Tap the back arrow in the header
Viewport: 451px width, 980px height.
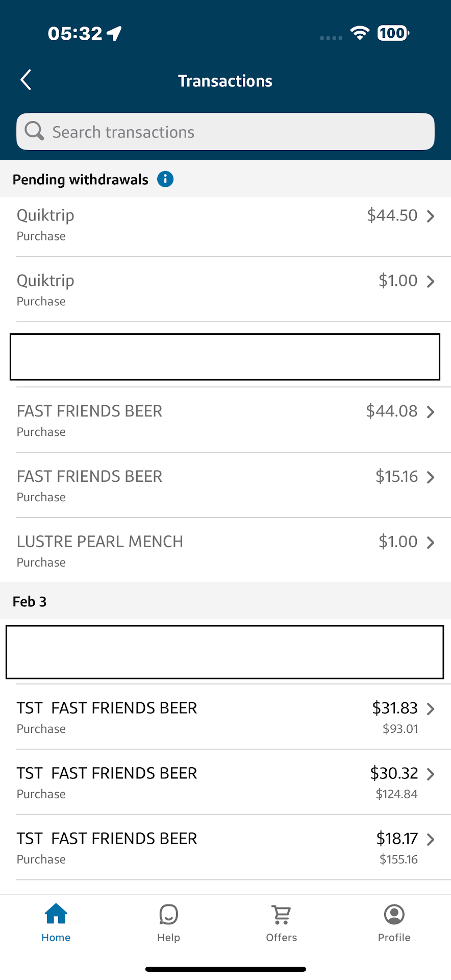(x=26, y=80)
